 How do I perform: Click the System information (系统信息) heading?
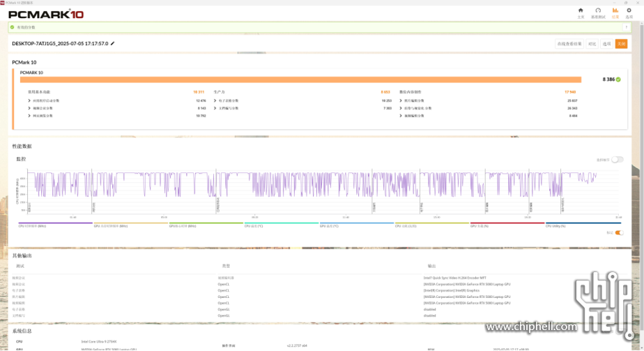[22, 331]
